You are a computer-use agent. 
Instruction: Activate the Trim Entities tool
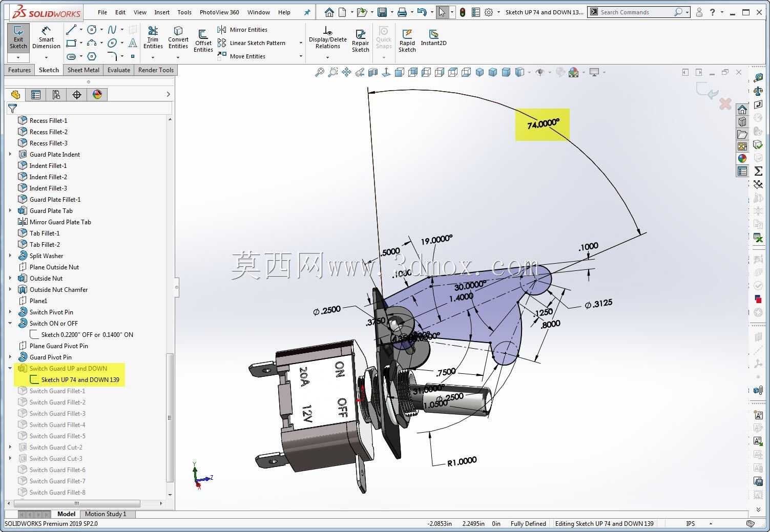153,38
